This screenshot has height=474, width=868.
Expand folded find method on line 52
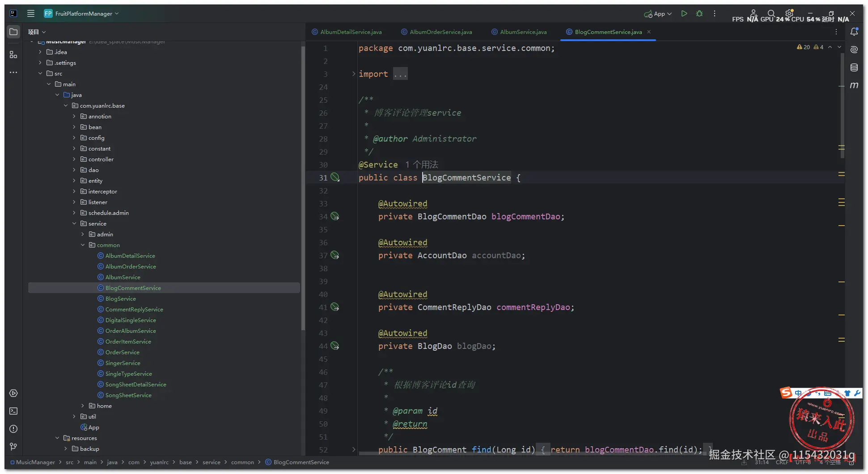(x=354, y=449)
